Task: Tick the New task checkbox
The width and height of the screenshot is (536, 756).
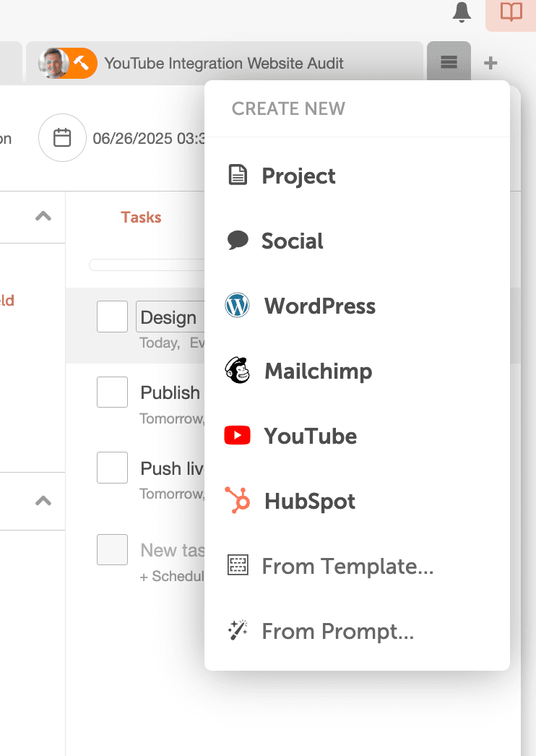Action: click(x=112, y=549)
